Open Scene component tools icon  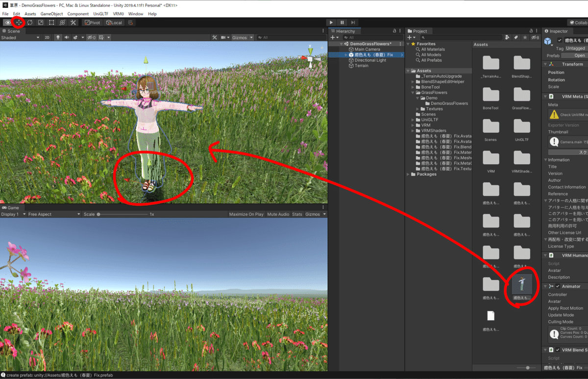coord(215,37)
